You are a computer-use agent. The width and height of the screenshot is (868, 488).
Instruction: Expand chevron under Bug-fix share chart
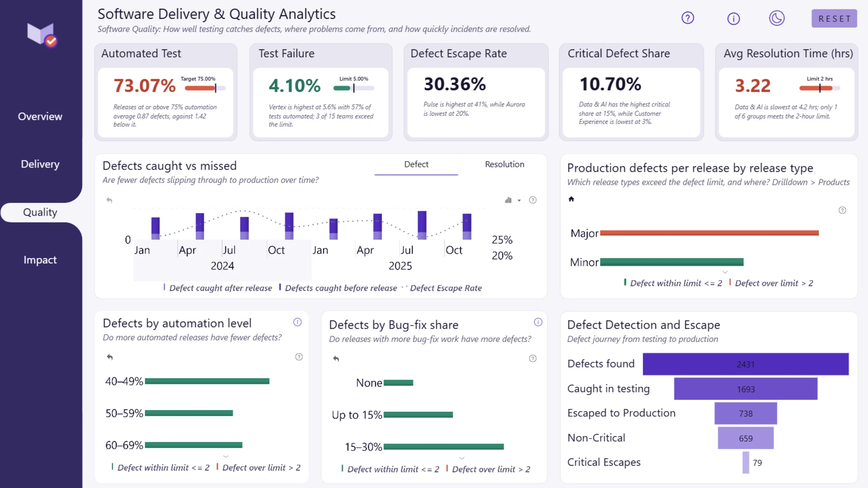462,458
